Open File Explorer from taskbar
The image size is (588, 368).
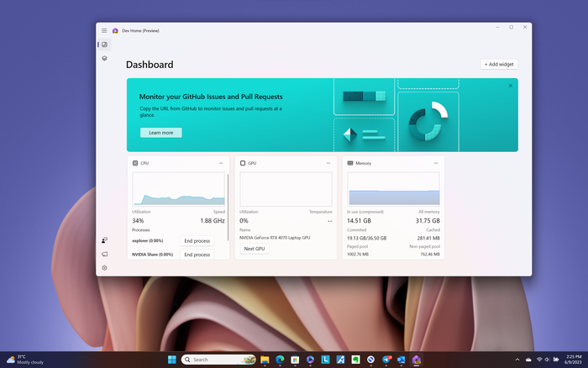pyautogui.click(x=265, y=360)
